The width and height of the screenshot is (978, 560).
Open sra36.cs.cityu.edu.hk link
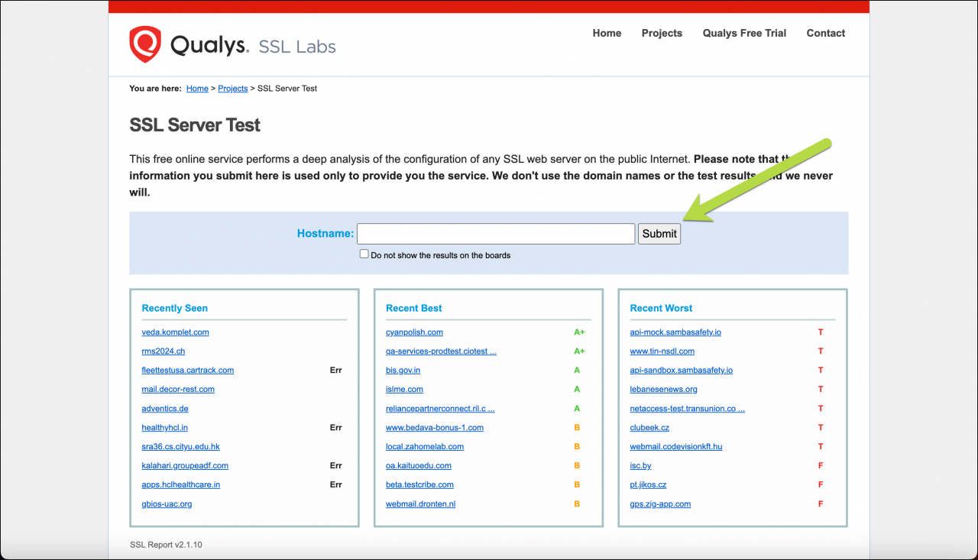(x=180, y=447)
